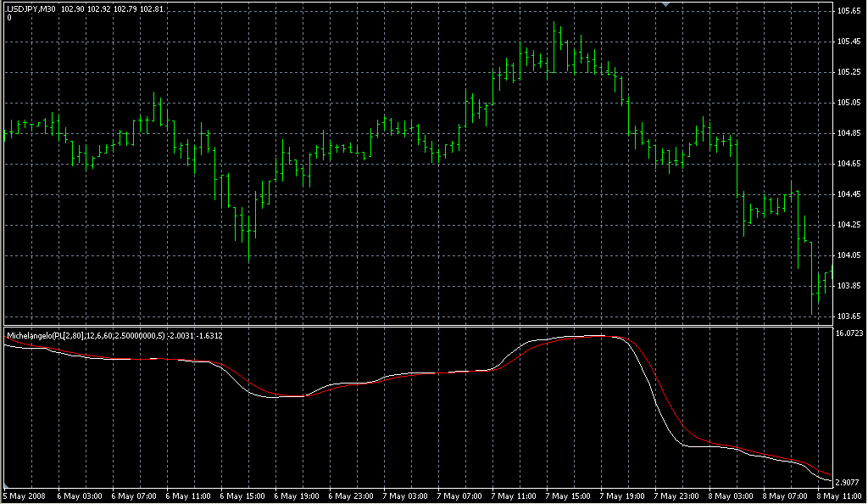Click the 6 May 23:00 time label
Screen dimensions: 868x504
[x=351, y=496]
